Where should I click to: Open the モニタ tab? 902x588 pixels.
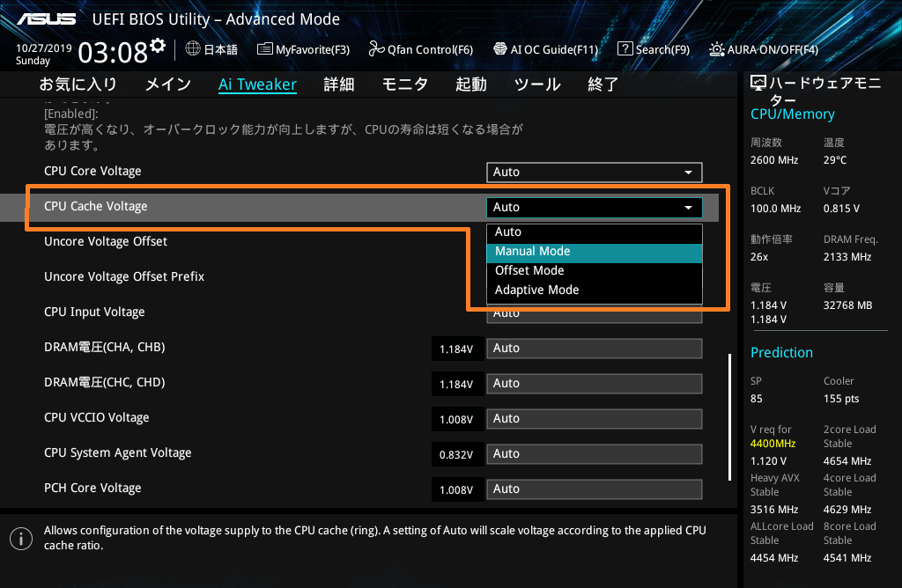pyautogui.click(x=405, y=85)
